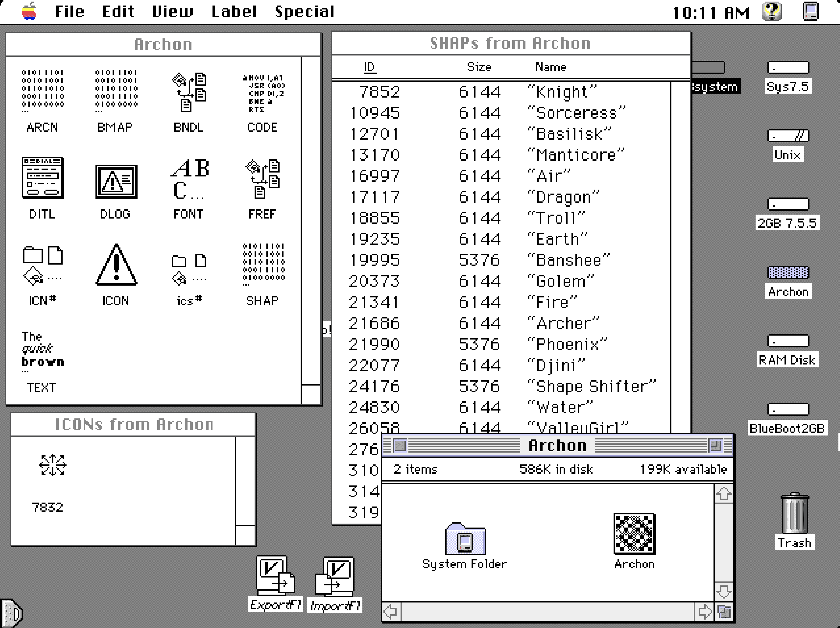Click scroll-down arrow in Archon Finder window
Viewport: 840px width, 628px height.
tap(723, 591)
